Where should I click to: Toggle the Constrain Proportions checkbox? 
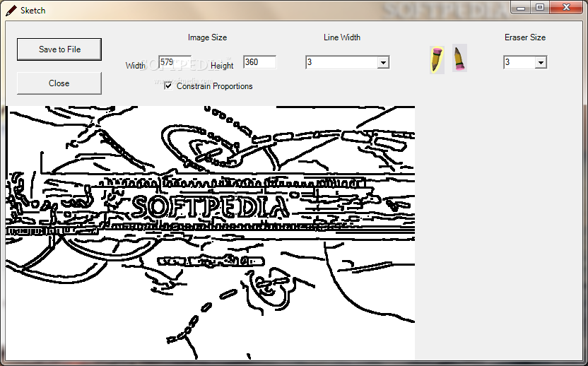pyautogui.click(x=168, y=86)
